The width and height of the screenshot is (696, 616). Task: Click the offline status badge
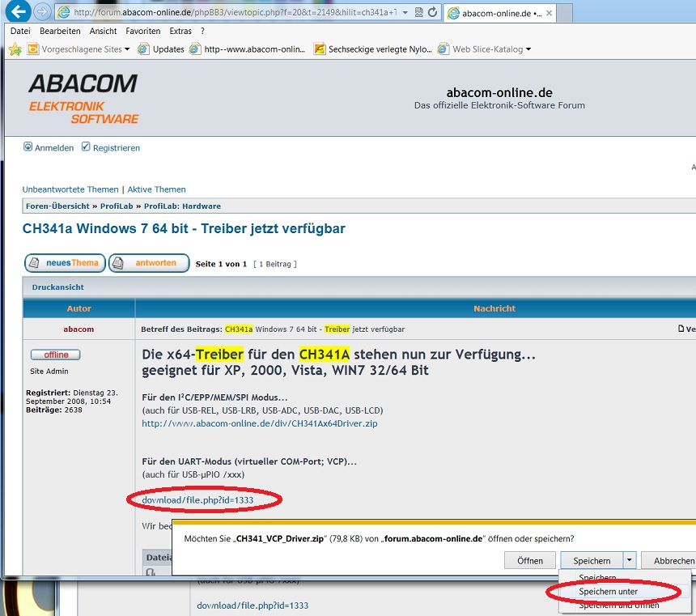tap(56, 355)
